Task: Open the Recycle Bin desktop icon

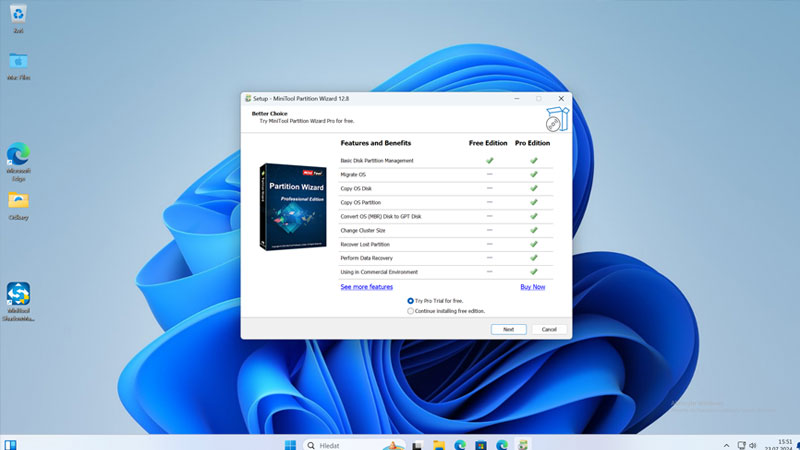Action: tap(18, 19)
